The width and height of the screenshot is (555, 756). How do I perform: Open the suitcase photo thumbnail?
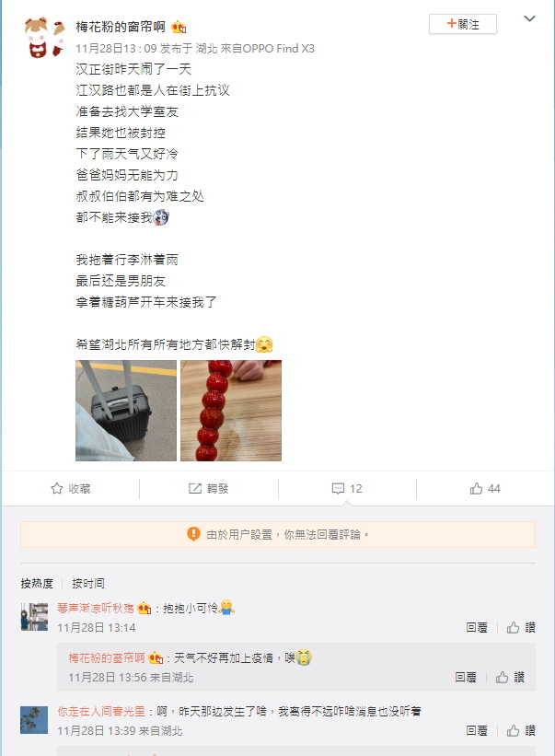click(126, 411)
